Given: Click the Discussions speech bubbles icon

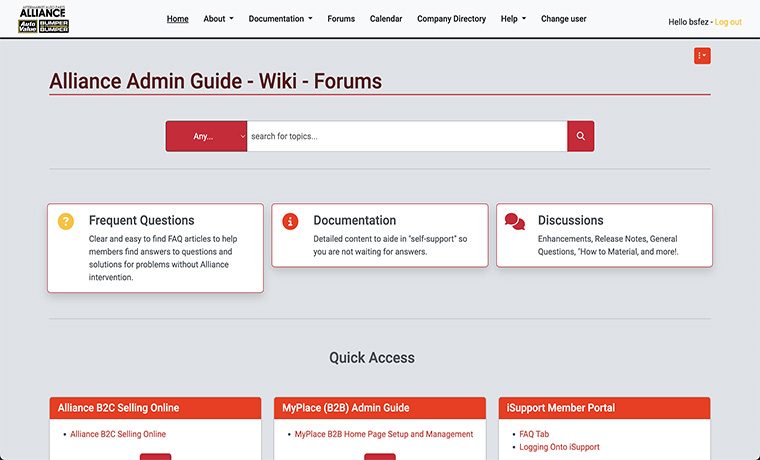Looking at the screenshot, I should pyautogui.click(x=514, y=221).
